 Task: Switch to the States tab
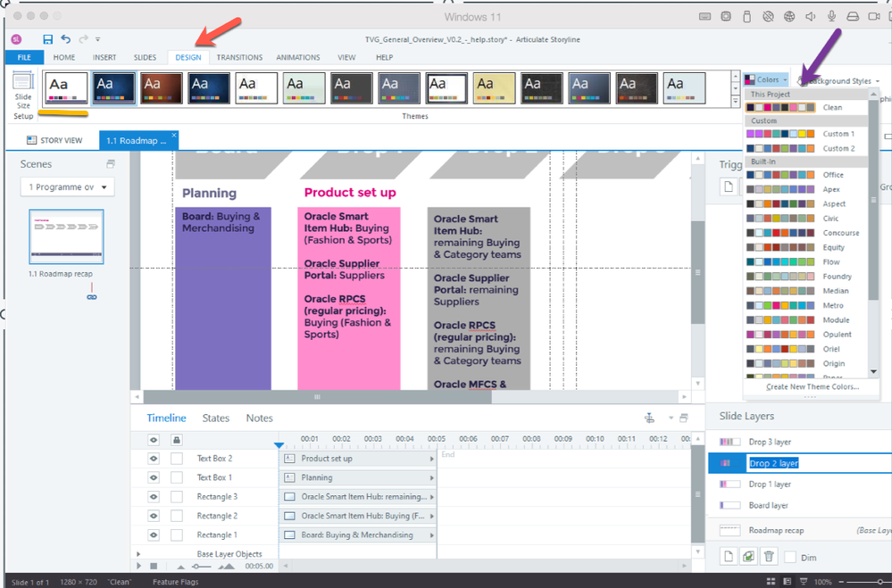click(215, 418)
